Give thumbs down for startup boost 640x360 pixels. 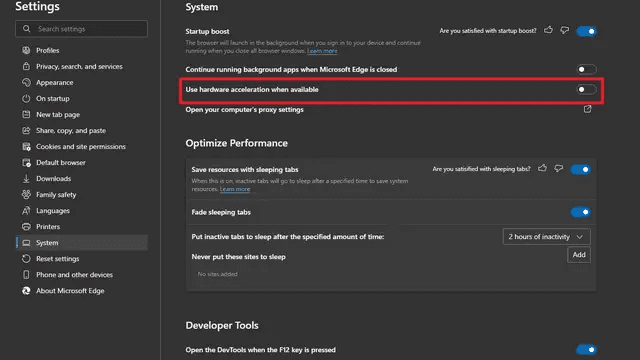(564, 30)
